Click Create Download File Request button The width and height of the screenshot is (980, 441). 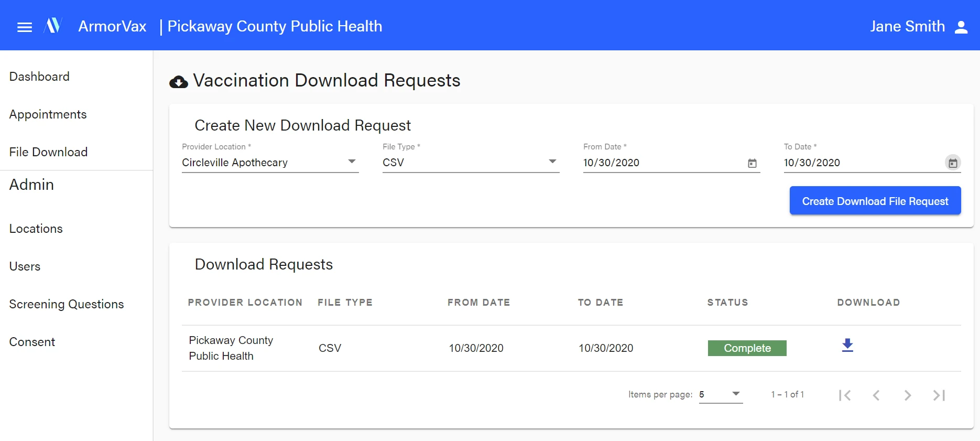click(875, 201)
